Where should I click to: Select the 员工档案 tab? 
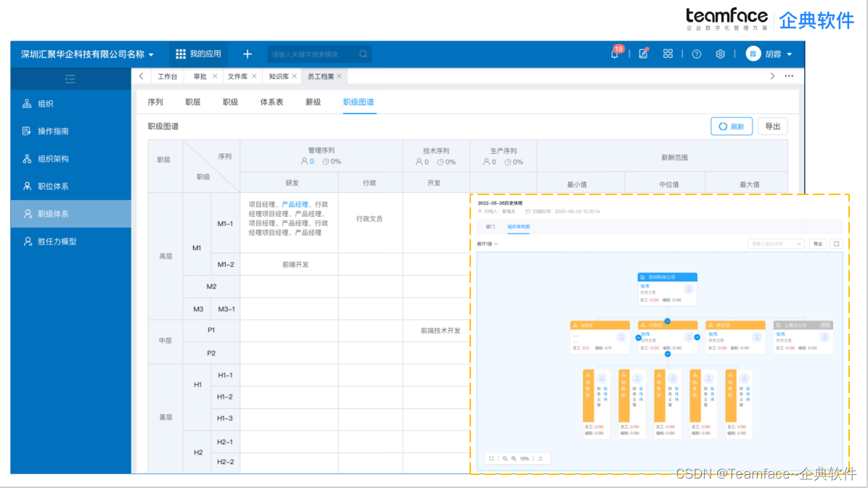pyautogui.click(x=321, y=76)
